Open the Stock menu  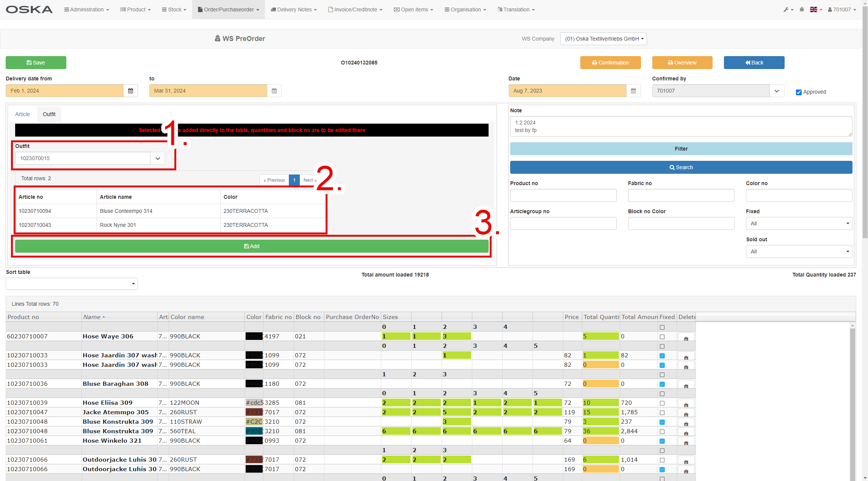[x=174, y=9]
